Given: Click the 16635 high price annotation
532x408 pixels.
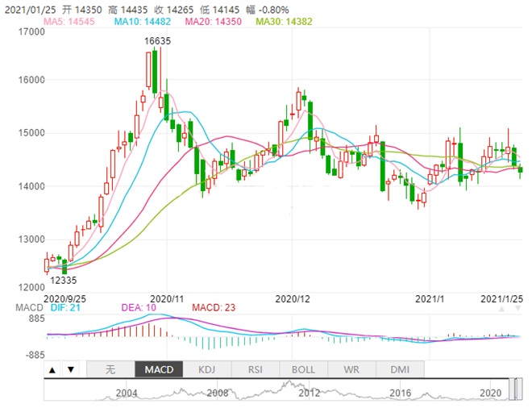Looking at the screenshot, I should (x=157, y=41).
